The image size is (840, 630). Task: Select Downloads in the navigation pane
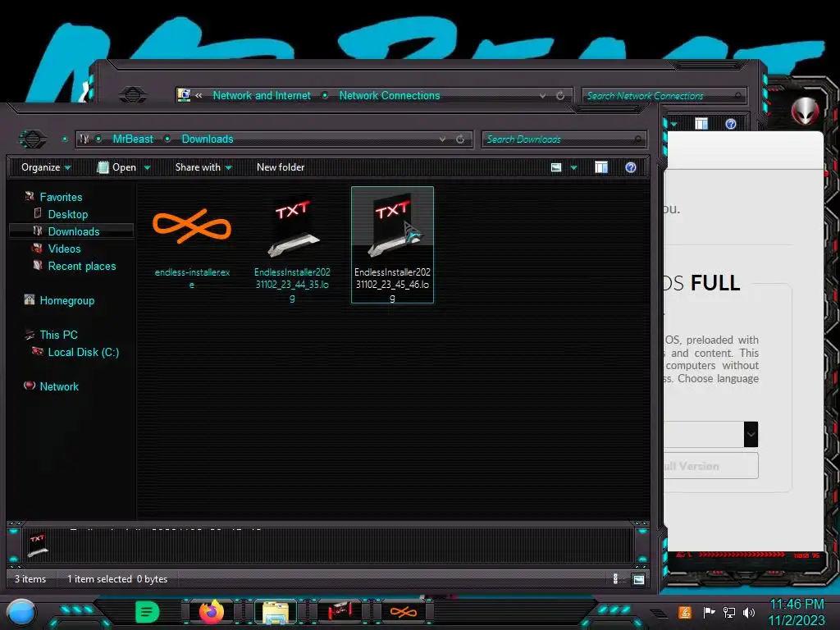(74, 231)
